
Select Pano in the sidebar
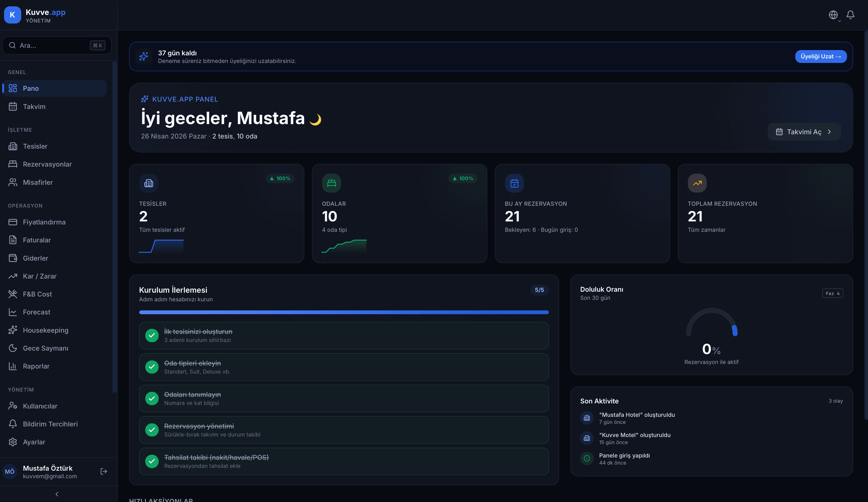coord(54,88)
